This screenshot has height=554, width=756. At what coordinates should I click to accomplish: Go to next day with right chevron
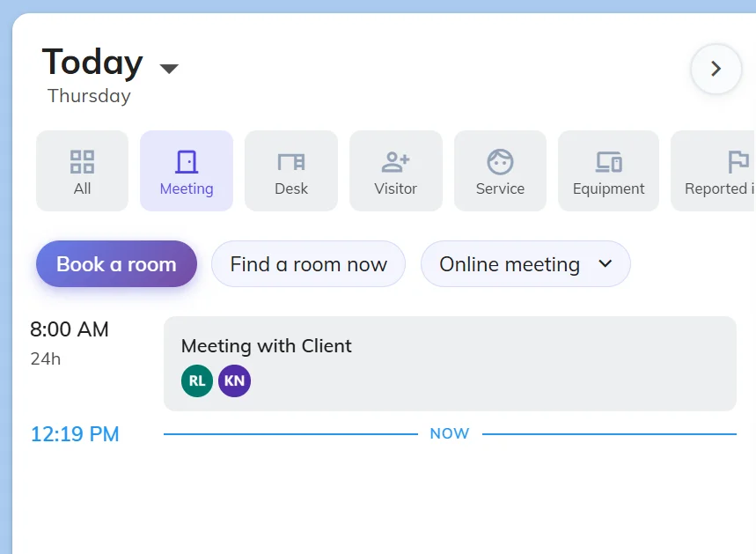tap(716, 69)
